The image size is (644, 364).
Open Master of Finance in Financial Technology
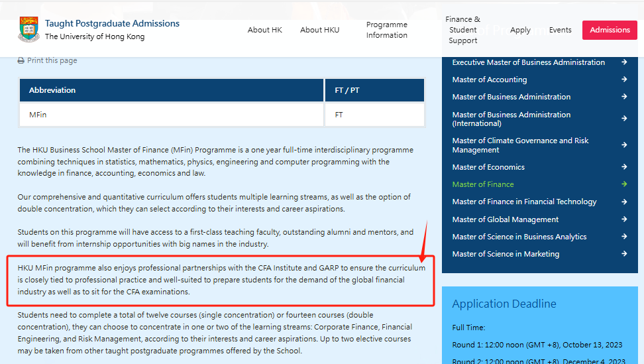(x=524, y=202)
